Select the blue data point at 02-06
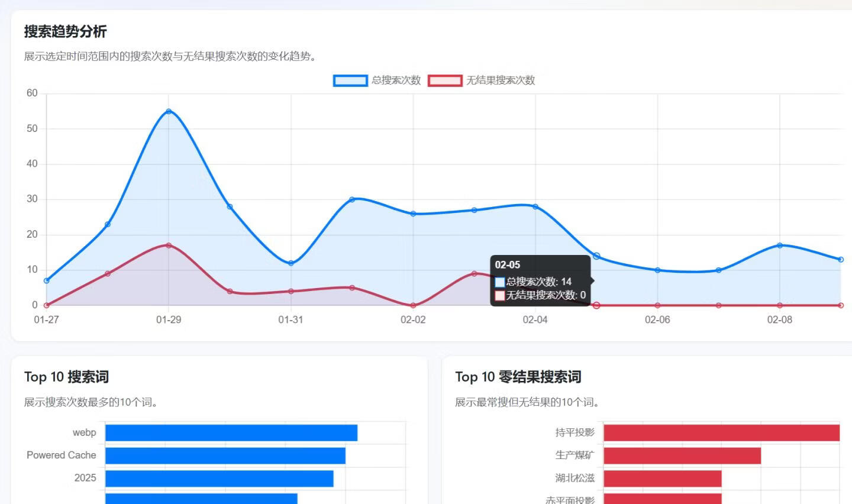The width and height of the screenshot is (852, 504). tap(657, 269)
